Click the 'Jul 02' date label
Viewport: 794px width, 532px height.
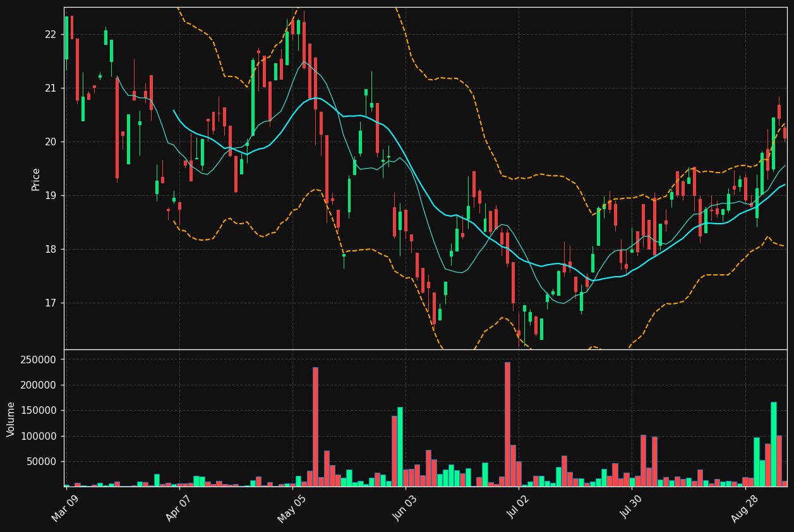click(x=518, y=508)
